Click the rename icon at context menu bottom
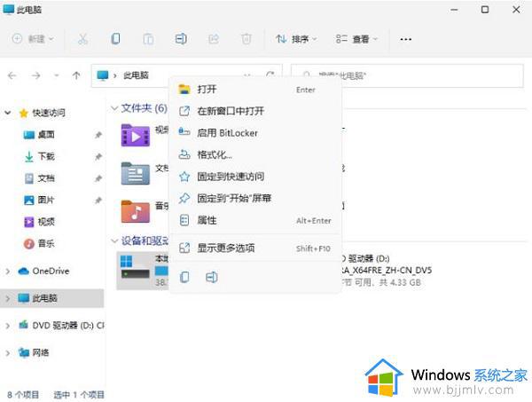Viewport: 532px width, 402px height. (x=212, y=277)
